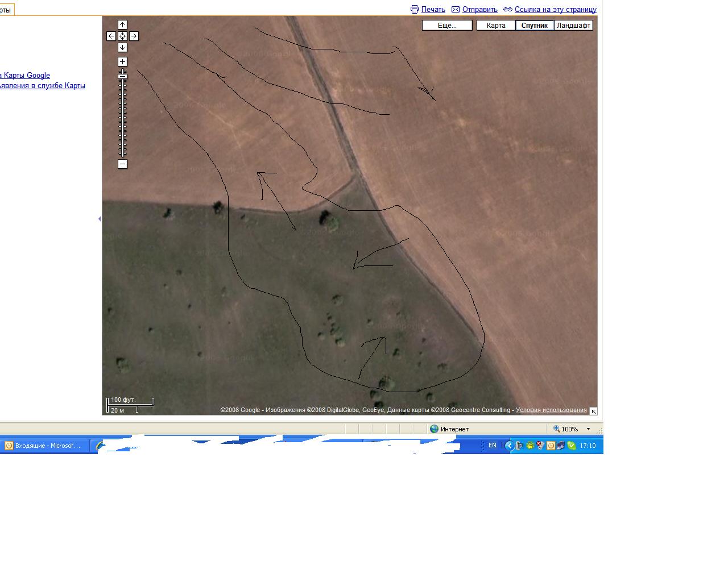Click the green checkmark tray icon
The height and width of the screenshot is (582, 728).
pos(572,446)
